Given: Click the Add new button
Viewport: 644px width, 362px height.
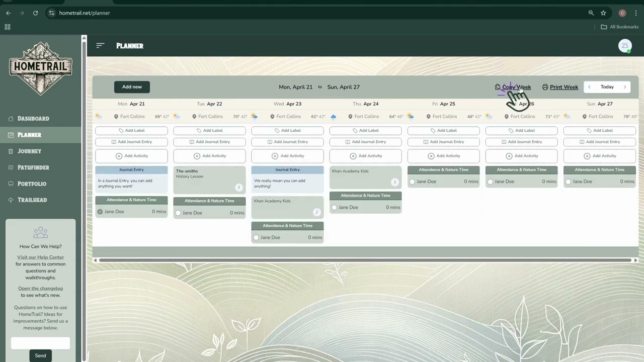Looking at the screenshot, I should pyautogui.click(x=132, y=87).
